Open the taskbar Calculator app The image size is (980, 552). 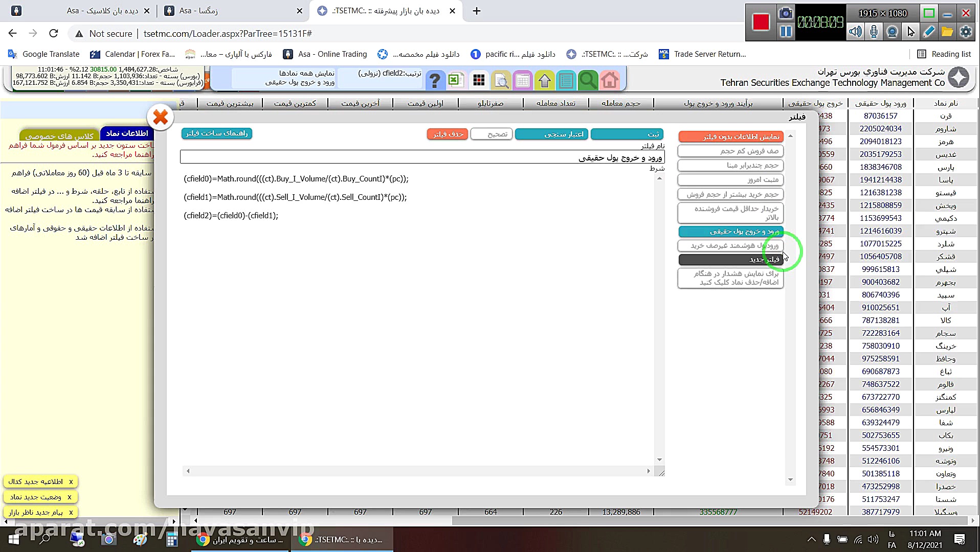click(172, 539)
